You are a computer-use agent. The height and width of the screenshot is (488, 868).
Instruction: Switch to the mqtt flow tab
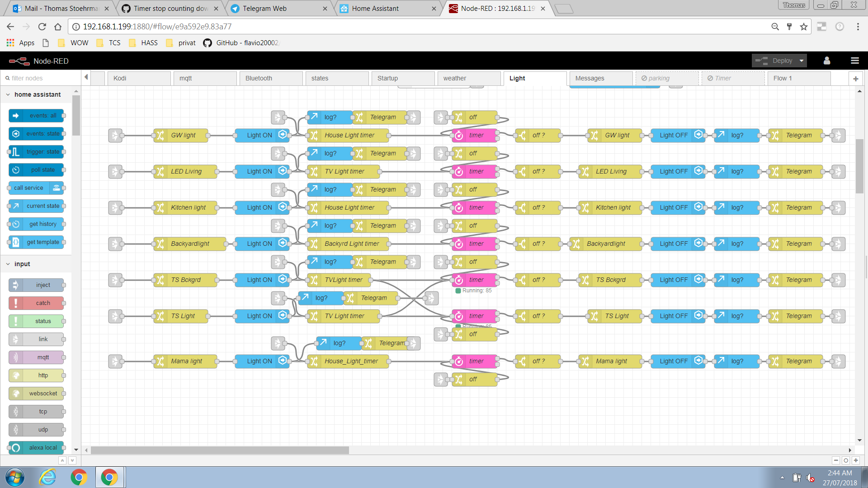[x=205, y=78]
